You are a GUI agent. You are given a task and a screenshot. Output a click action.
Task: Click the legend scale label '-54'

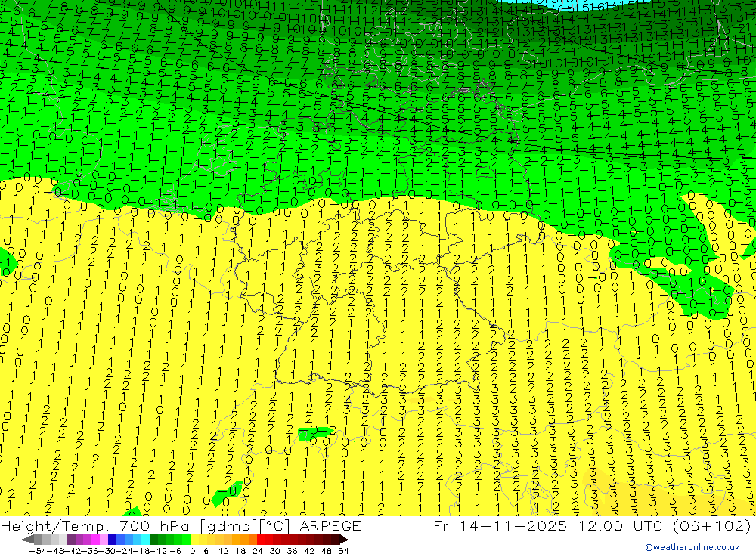[38, 551]
